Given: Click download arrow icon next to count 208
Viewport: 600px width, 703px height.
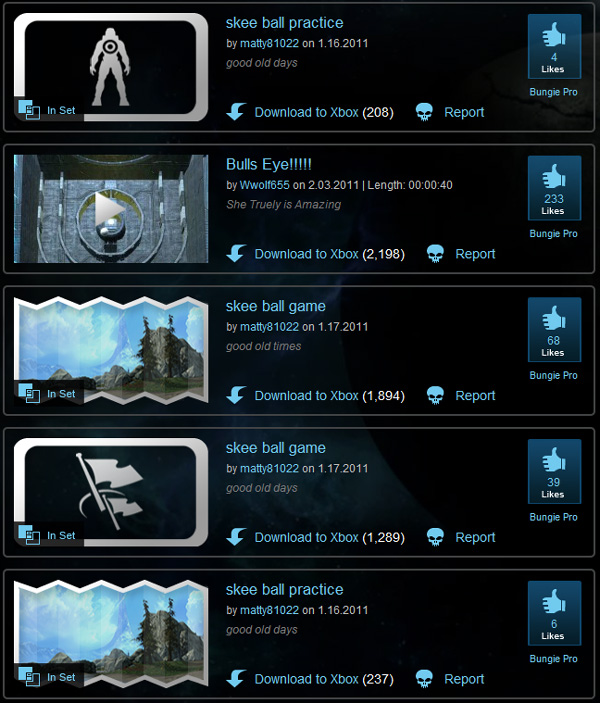Looking at the screenshot, I should click(x=236, y=112).
